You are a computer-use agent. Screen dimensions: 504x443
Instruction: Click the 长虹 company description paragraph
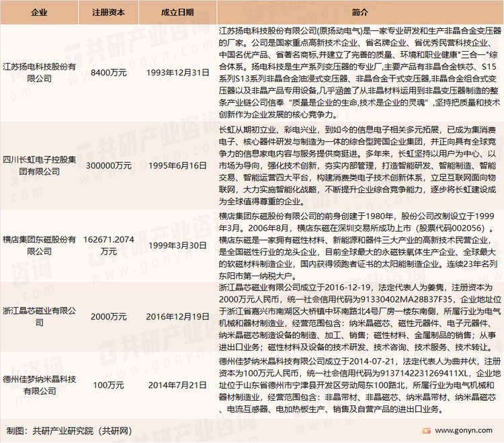click(358, 165)
